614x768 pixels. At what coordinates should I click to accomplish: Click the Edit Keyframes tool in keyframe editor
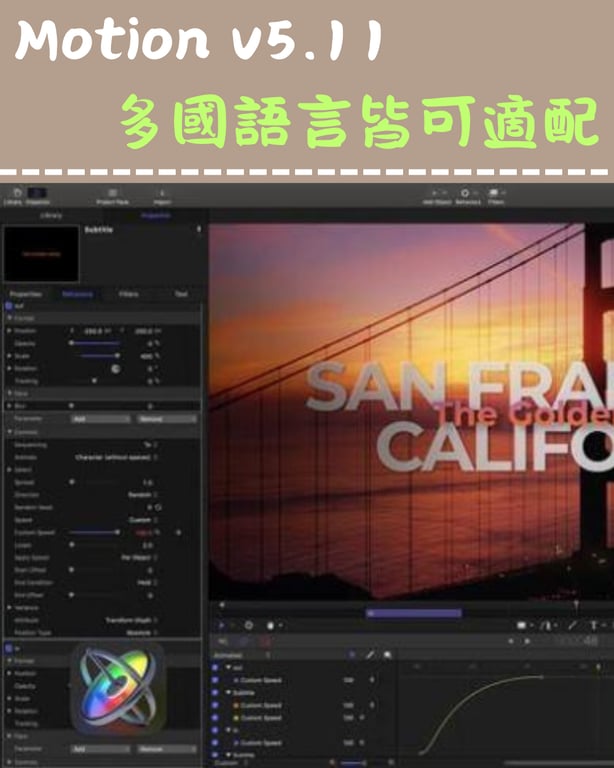pos(352,655)
